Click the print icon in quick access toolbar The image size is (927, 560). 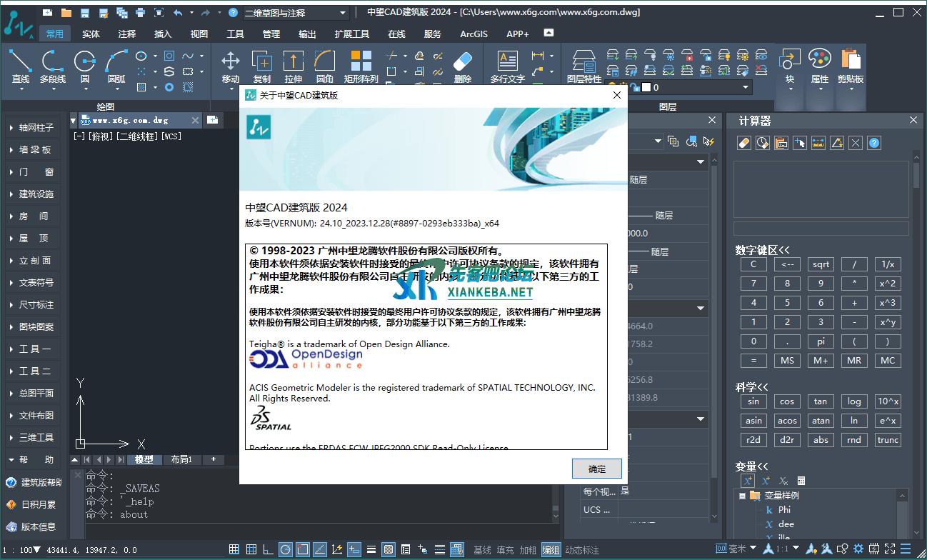[x=140, y=13]
